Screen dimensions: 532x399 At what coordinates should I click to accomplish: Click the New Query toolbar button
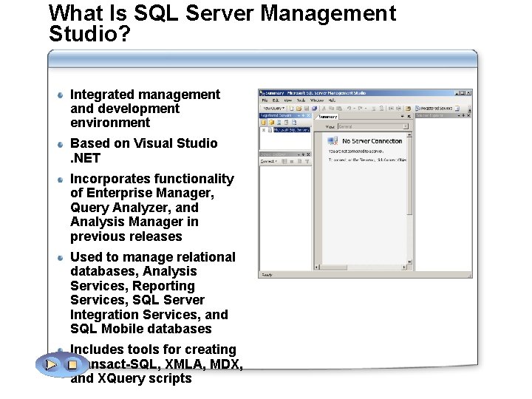[273, 109]
